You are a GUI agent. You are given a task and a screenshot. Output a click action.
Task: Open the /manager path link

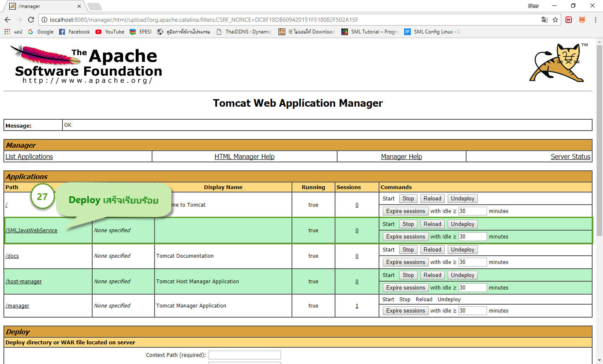(x=18, y=306)
